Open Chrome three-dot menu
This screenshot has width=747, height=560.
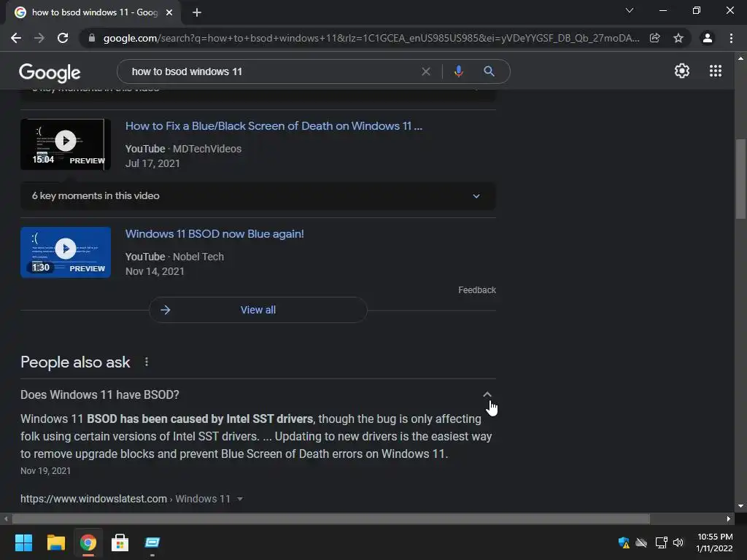click(731, 38)
